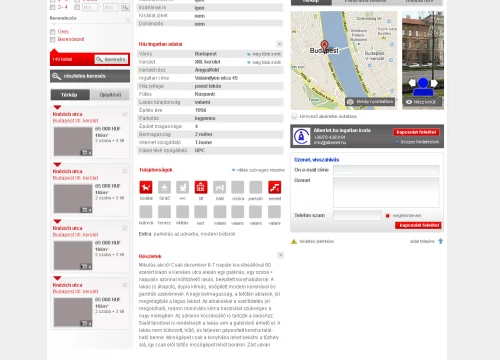Click the grey shower 'fürdő' icon

tap(164, 187)
